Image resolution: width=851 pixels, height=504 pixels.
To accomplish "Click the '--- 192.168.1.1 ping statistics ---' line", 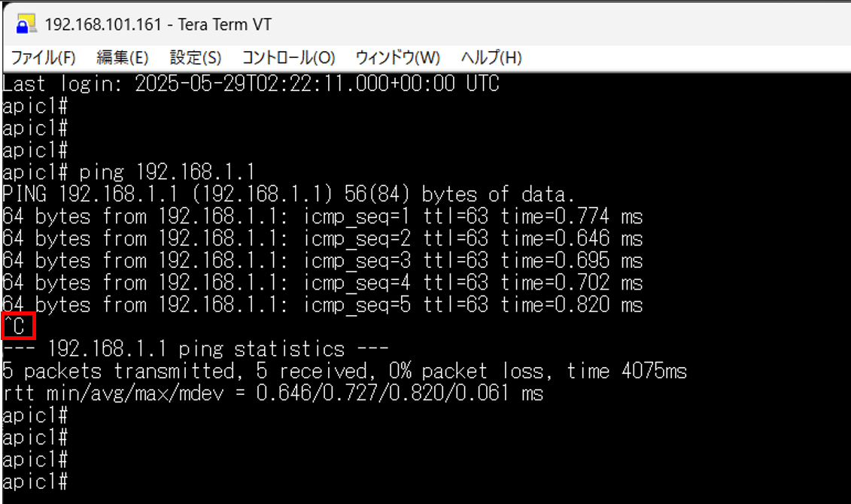I will pos(196,349).
